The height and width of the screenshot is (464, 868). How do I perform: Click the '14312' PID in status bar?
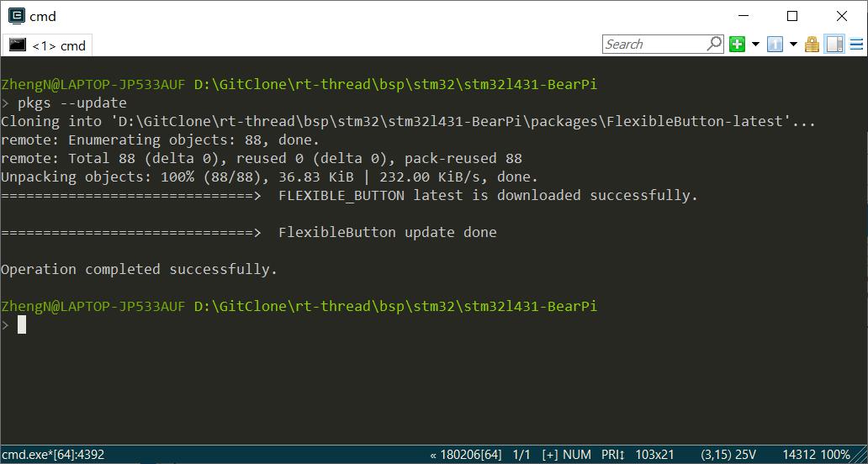799,455
